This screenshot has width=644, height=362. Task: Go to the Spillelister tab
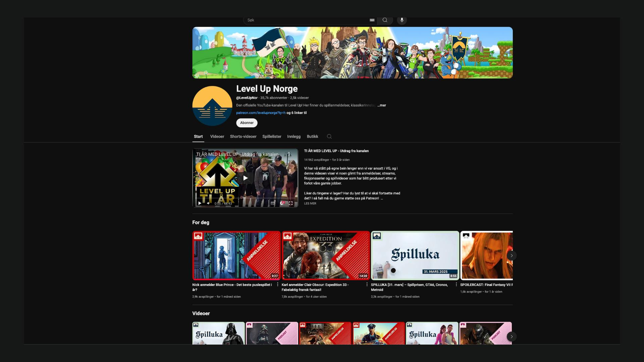[272, 136]
